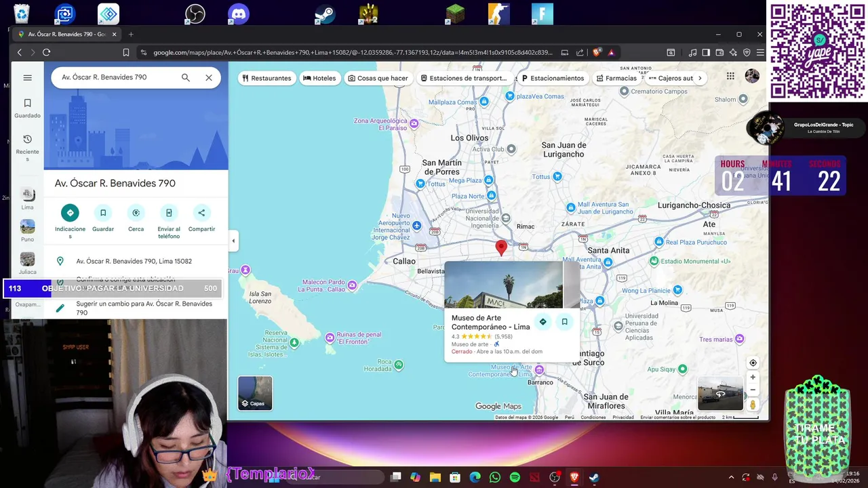Open the Recycle Bin on desktop

click(x=22, y=14)
